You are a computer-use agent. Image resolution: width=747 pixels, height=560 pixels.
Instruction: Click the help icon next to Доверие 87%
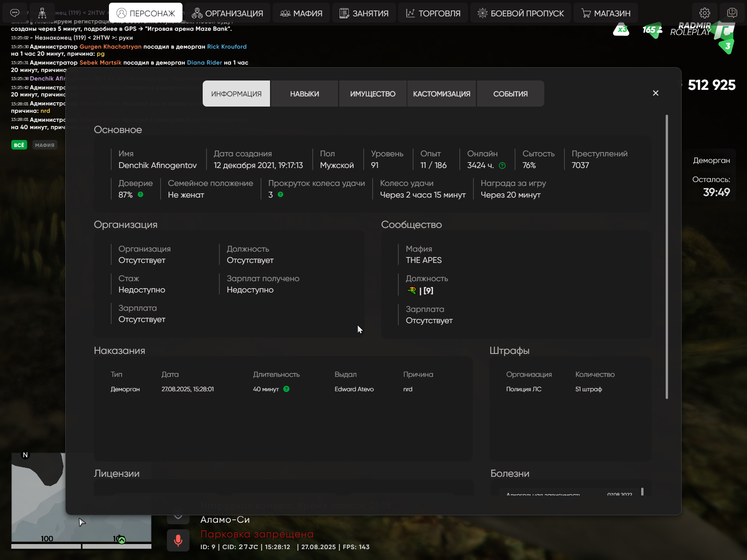[x=140, y=194]
